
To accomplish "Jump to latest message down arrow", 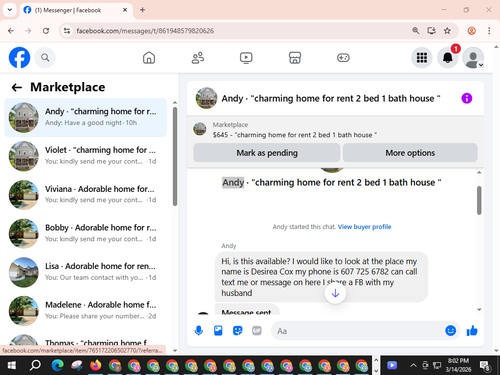I will 335,293.
